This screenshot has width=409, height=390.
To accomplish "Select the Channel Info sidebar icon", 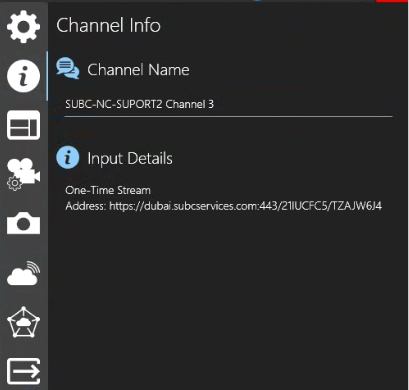I will pos(23,76).
